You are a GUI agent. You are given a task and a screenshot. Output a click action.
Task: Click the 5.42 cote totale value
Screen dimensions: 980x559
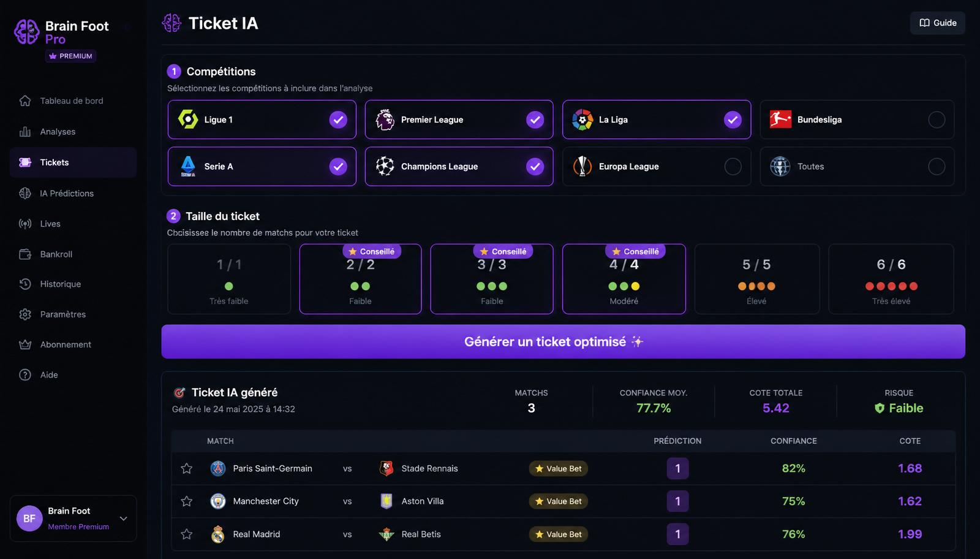point(776,408)
